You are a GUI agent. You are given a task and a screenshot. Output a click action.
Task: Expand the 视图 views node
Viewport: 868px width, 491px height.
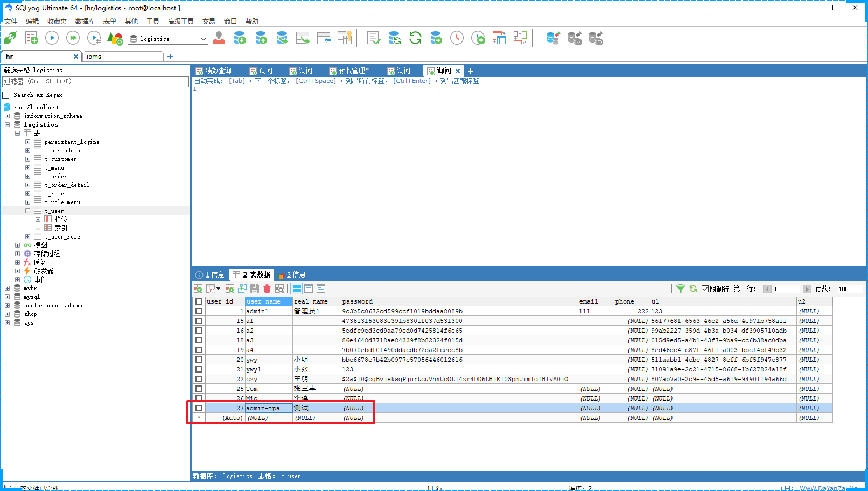(17, 245)
